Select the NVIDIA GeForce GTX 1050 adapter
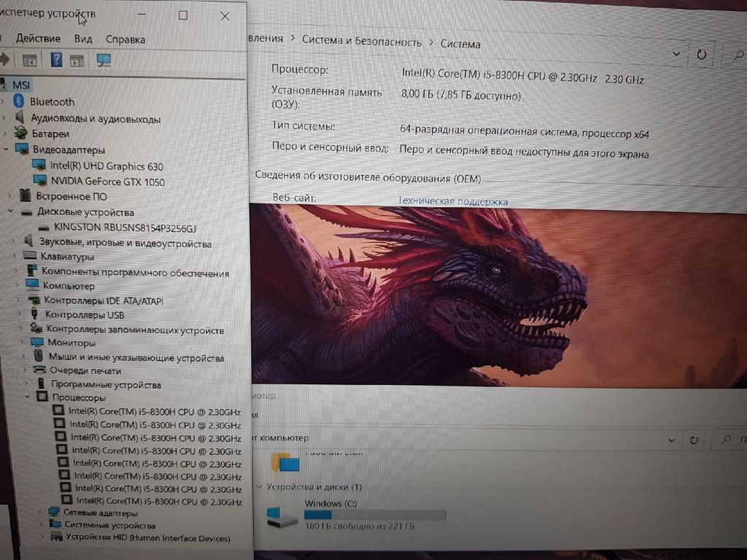The width and height of the screenshot is (747, 560). click(107, 182)
